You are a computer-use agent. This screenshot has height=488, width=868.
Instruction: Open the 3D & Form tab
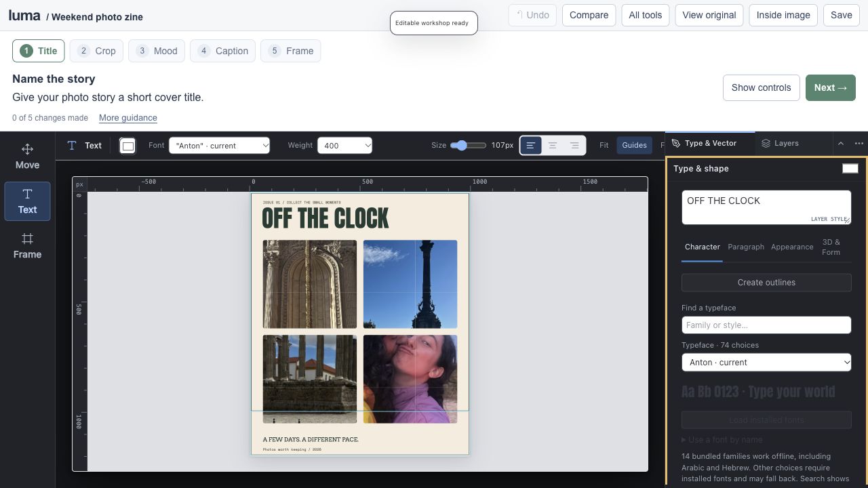[x=831, y=247]
